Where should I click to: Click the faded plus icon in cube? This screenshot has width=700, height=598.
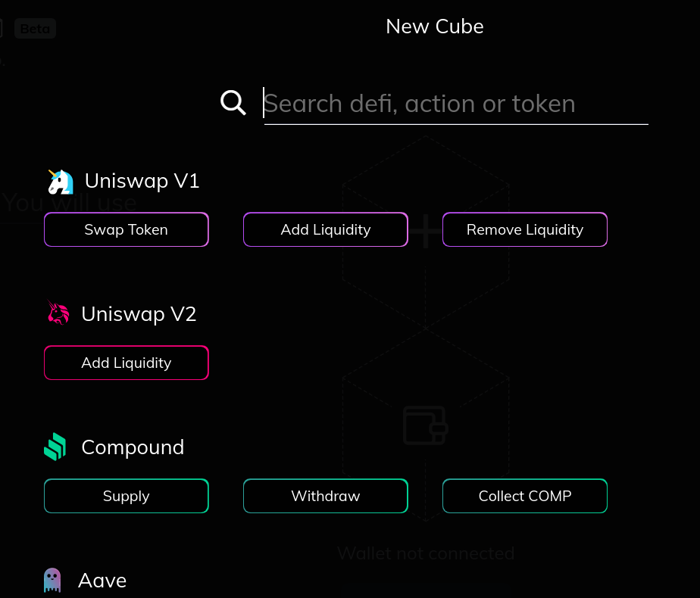pyautogui.click(x=426, y=231)
